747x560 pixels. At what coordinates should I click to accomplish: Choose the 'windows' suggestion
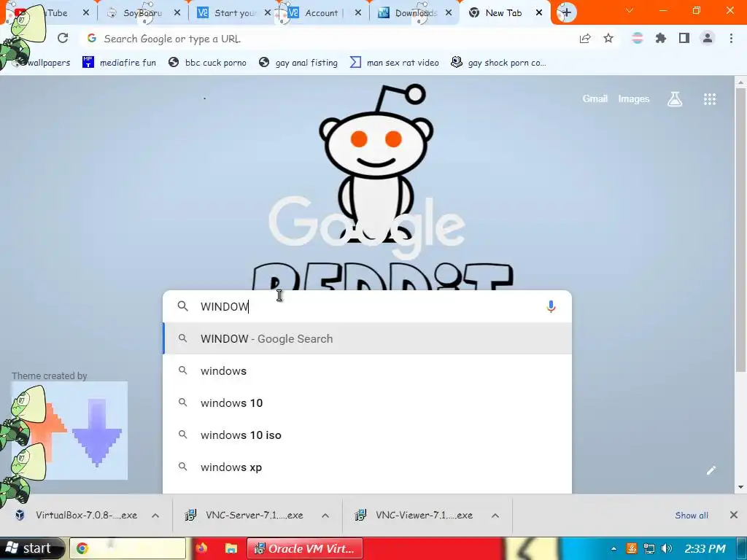368,370
